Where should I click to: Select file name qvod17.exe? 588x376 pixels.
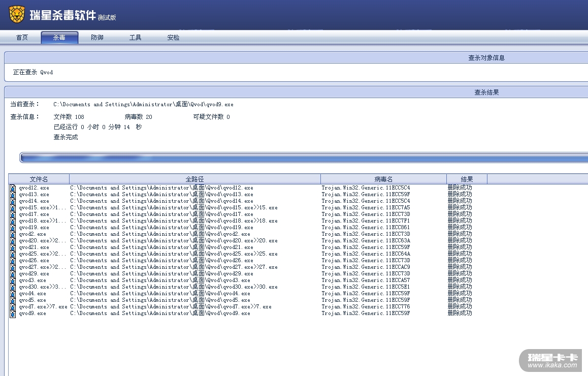click(x=34, y=214)
